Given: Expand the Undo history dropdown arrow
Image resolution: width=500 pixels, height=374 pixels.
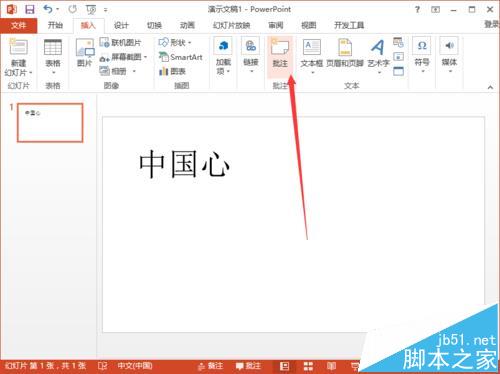Looking at the screenshot, I should point(57,9).
